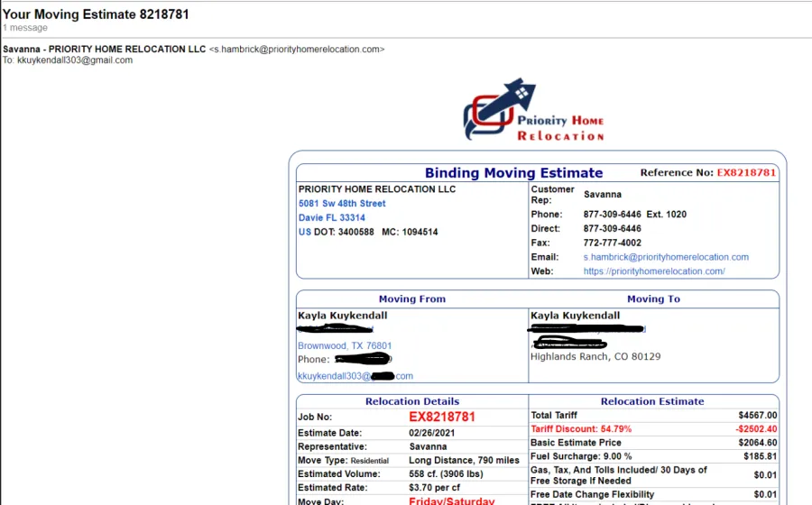Image resolution: width=812 pixels, height=505 pixels.
Task: Open the priorityhomerelocation.com web link
Action: click(654, 271)
